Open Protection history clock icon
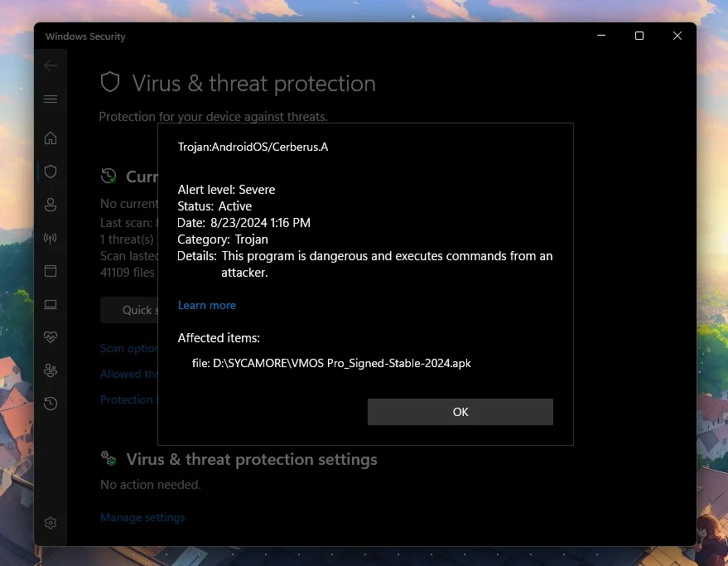The width and height of the screenshot is (728, 566). pos(51,404)
